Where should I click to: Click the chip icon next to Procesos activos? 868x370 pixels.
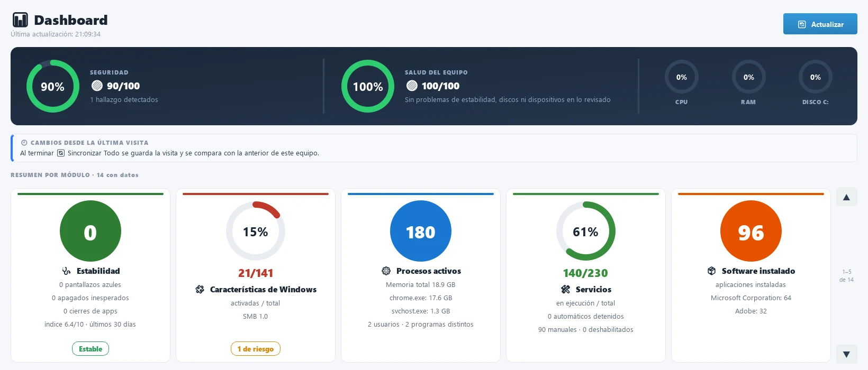[386, 271]
